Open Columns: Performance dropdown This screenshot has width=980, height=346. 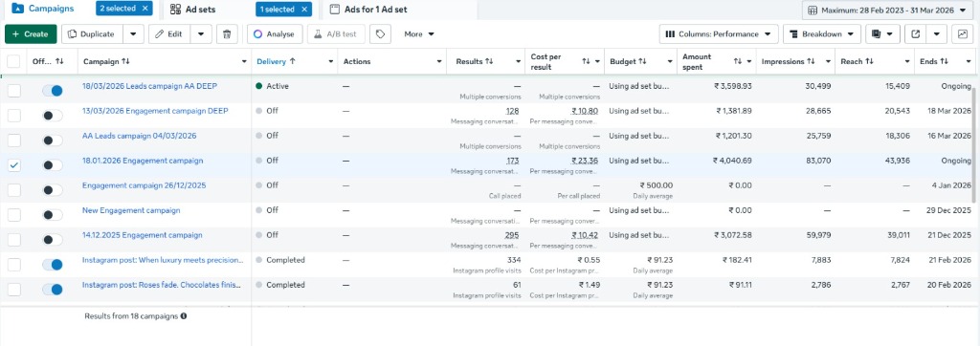point(719,34)
